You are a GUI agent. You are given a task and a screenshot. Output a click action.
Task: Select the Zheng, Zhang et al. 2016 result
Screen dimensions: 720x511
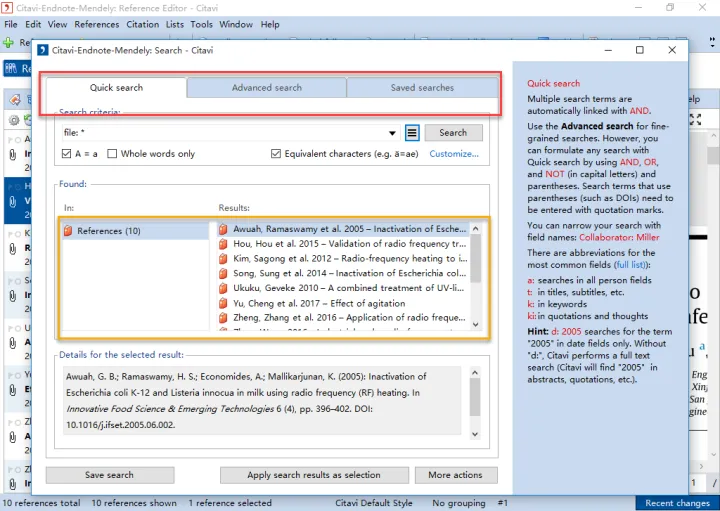[343, 318]
